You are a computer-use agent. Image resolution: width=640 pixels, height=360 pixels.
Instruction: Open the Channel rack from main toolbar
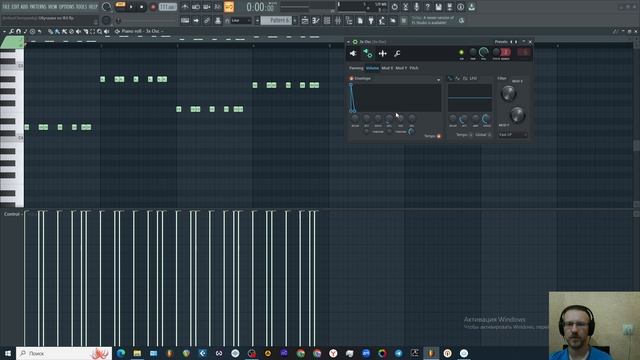[x=327, y=20]
